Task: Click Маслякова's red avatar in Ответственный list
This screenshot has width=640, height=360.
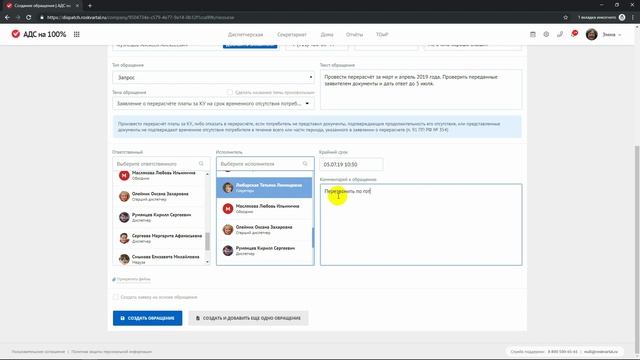Action: [x=124, y=176]
